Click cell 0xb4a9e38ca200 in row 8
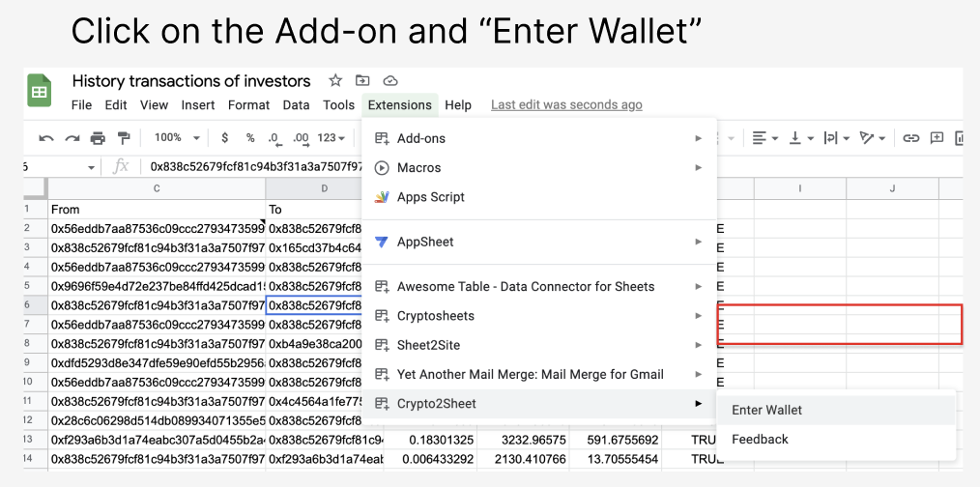 314,343
